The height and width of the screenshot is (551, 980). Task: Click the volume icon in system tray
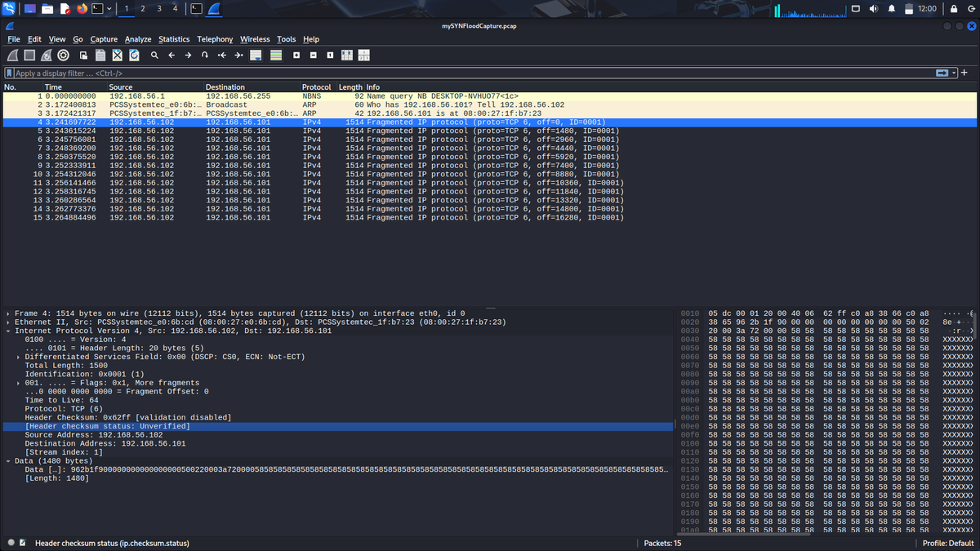[x=875, y=8]
